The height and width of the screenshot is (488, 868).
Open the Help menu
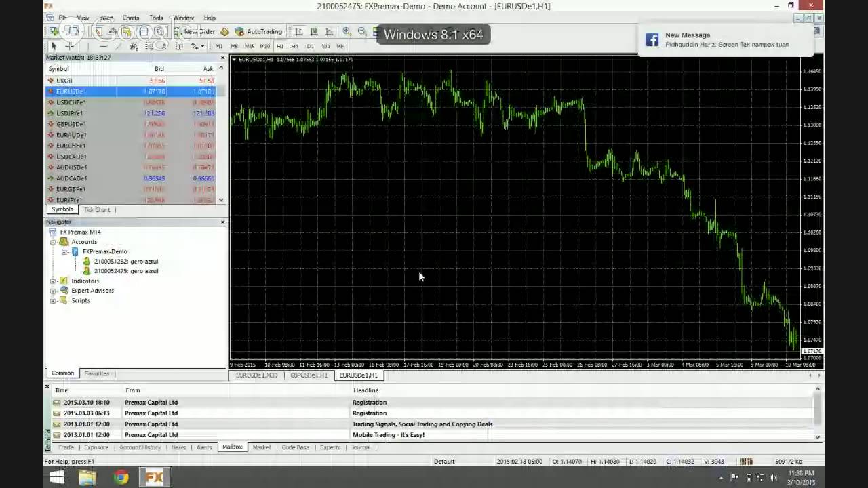(210, 18)
